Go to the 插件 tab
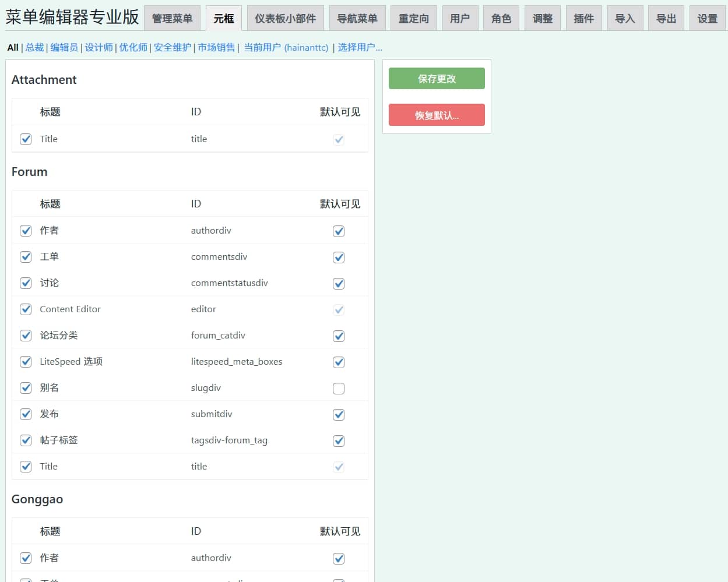 [583, 19]
